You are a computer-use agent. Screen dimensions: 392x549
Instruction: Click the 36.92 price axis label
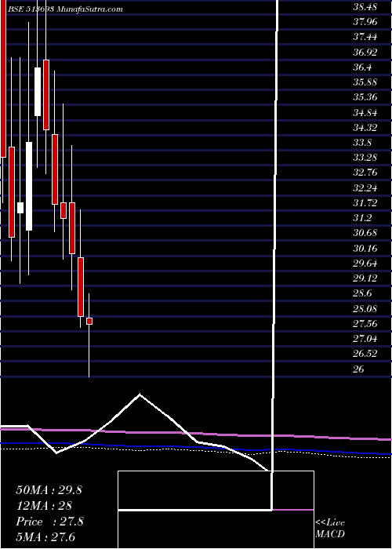(365, 53)
